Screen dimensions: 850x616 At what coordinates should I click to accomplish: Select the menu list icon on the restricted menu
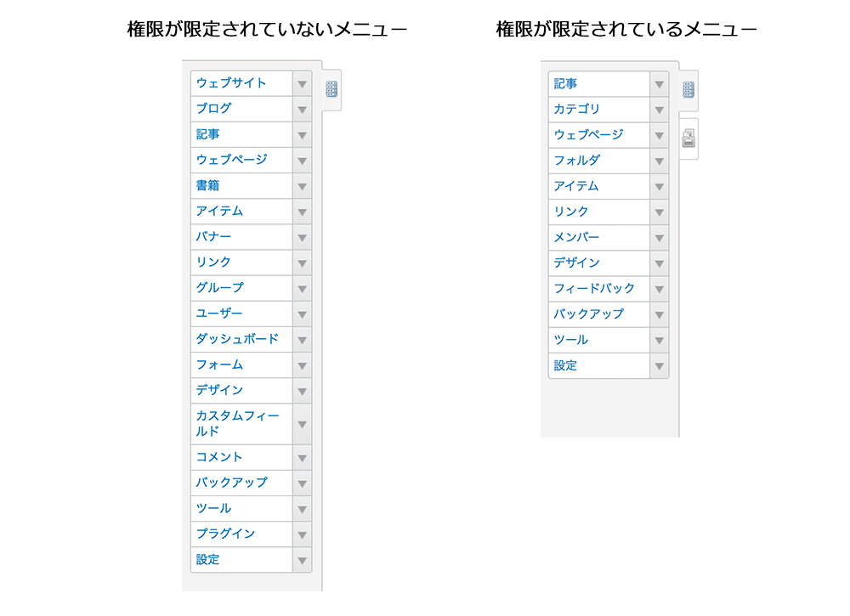(688, 88)
